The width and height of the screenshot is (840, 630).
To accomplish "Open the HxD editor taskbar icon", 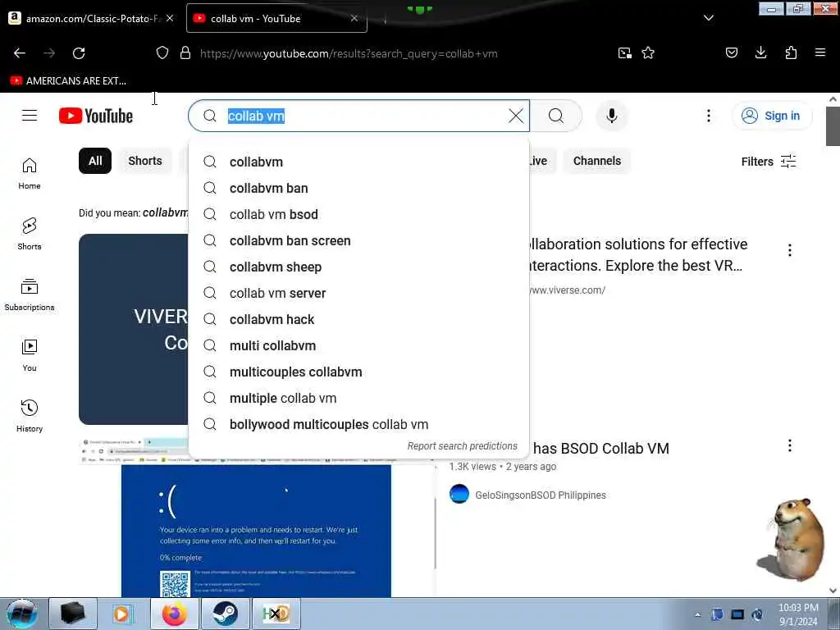I will (x=276, y=614).
